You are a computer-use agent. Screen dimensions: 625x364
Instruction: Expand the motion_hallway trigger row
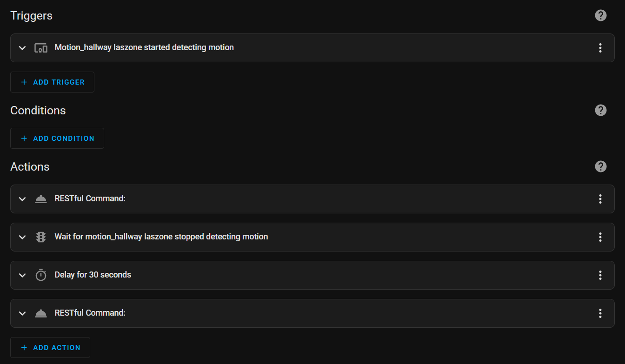(22, 48)
